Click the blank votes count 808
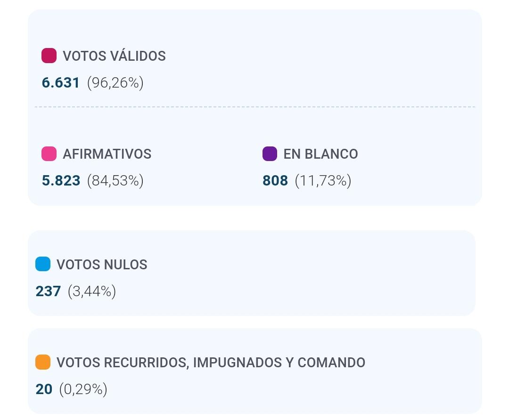The image size is (509, 420). click(x=275, y=181)
